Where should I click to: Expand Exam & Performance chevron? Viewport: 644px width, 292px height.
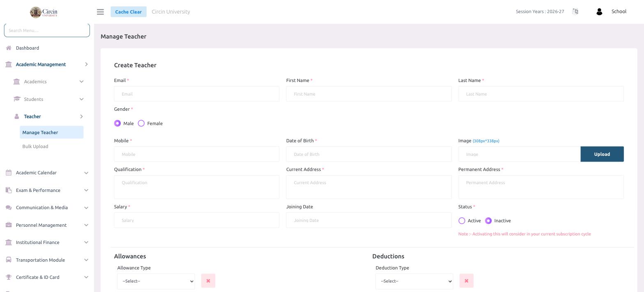86,190
